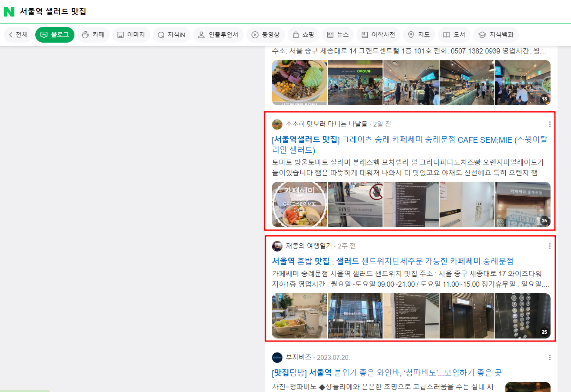Open the 지도 tab
The image size is (571, 392).
tap(419, 35)
